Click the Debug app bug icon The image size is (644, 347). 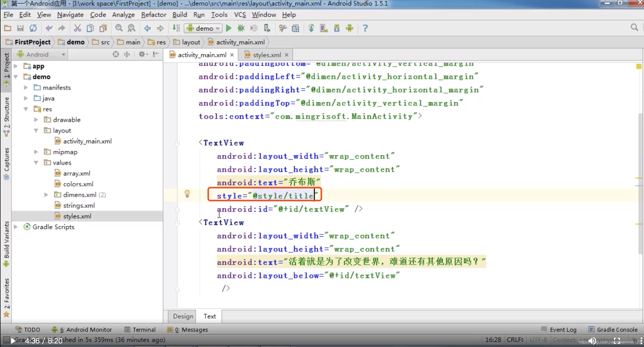click(241, 28)
